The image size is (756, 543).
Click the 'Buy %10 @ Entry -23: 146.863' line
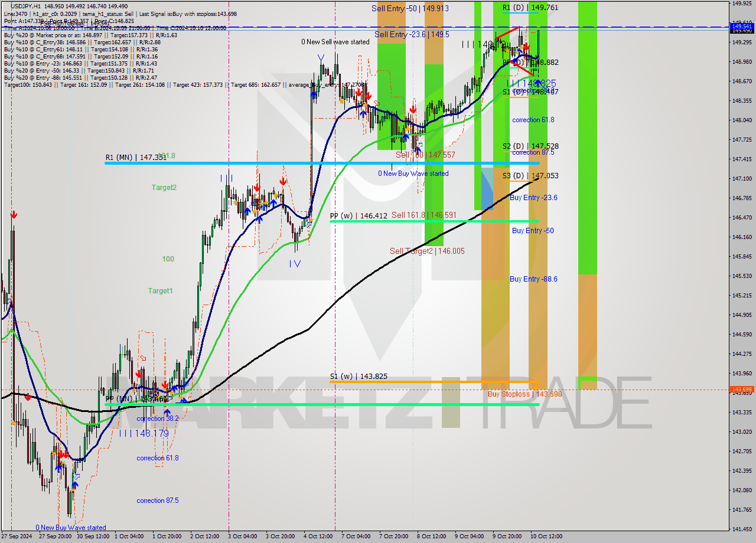(80, 64)
